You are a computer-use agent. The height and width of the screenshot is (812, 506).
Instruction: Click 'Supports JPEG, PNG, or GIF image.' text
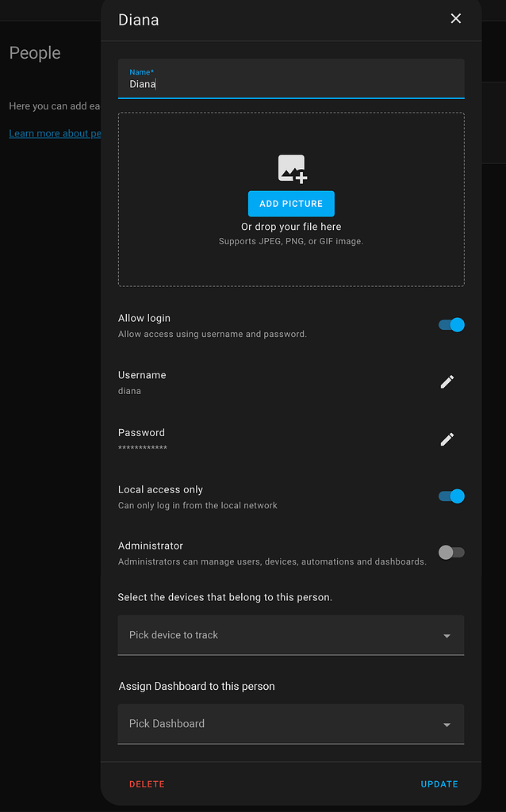(291, 241)
